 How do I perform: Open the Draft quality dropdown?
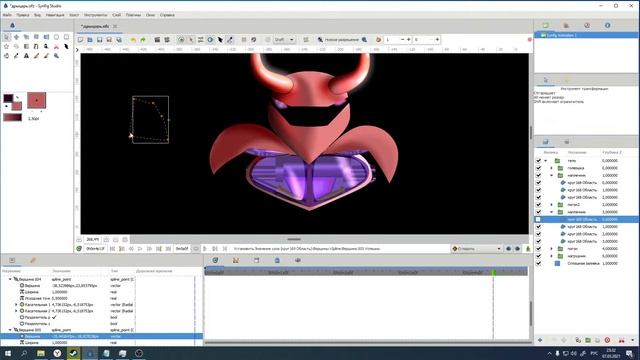tap(284, 40)
